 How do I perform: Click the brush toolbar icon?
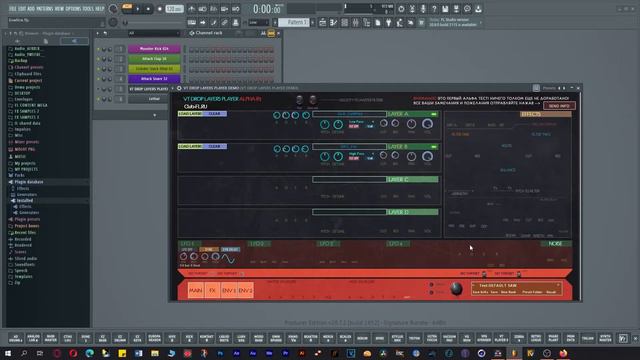[x=213, y=23]
